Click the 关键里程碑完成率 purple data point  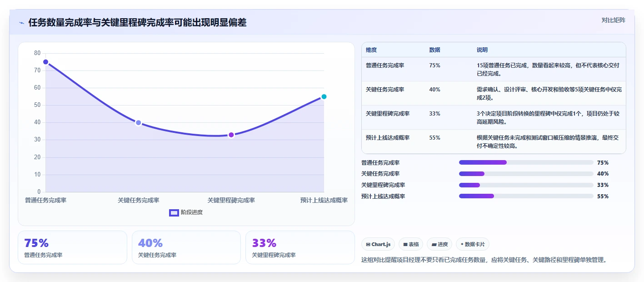(x=231, y=135)
